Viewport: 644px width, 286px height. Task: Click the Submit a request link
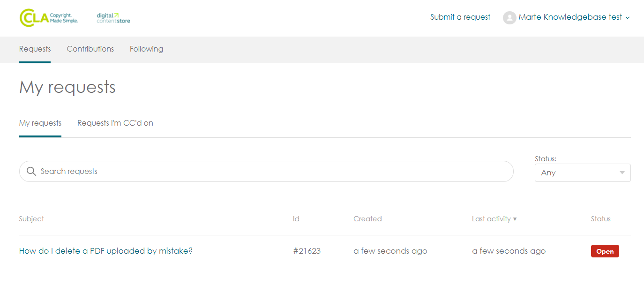tap(460, 17)
